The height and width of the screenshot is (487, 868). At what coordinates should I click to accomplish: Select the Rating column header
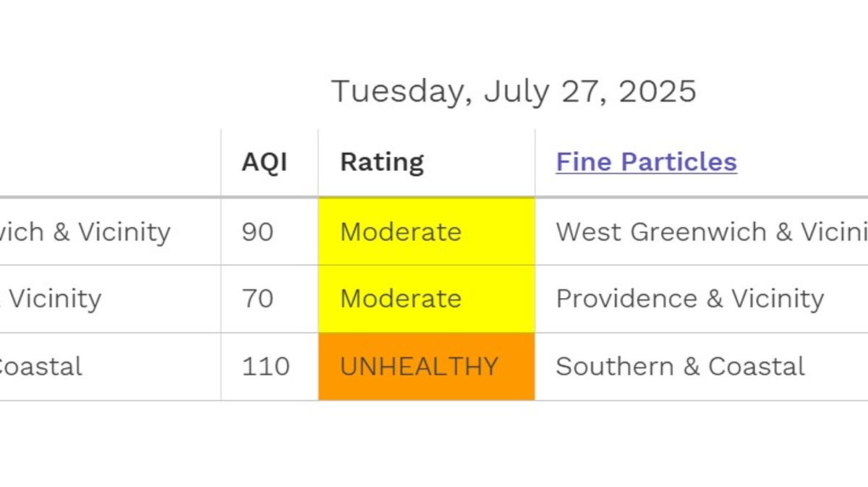pyautogui.click(x=382, y=162)
